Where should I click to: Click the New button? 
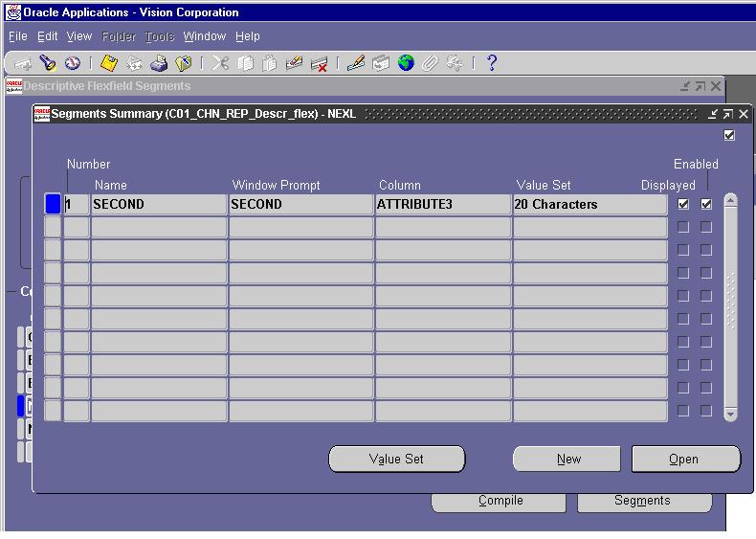point(567,459)
